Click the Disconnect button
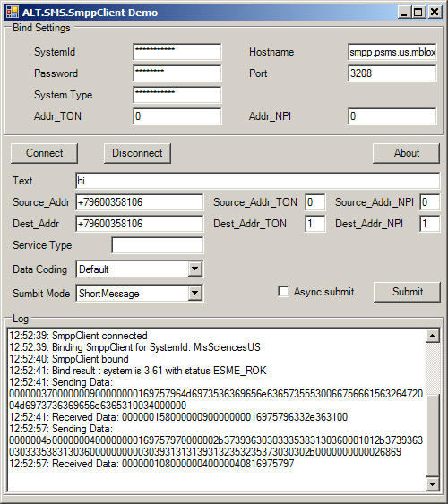Image resolution: width=448 pixels, height=504 pixels. pyautogui.click(x=137, y=153)
